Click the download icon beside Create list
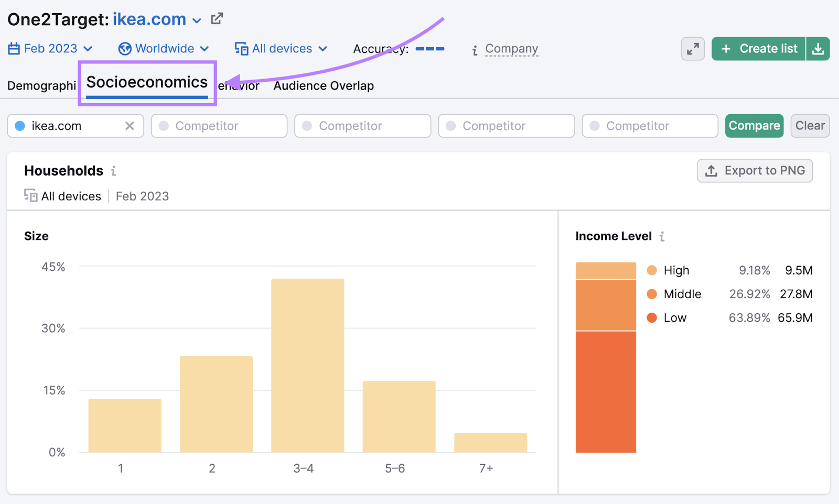Viewport: 839px width, 504px height. point(818,49)
